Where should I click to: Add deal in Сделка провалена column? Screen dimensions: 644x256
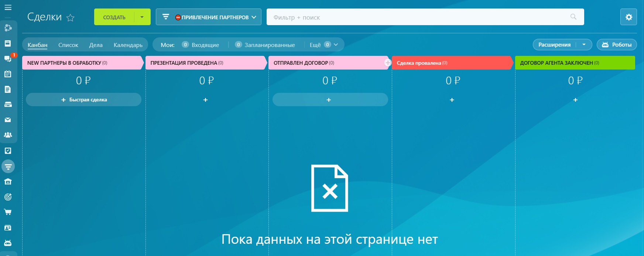point(452,100)
